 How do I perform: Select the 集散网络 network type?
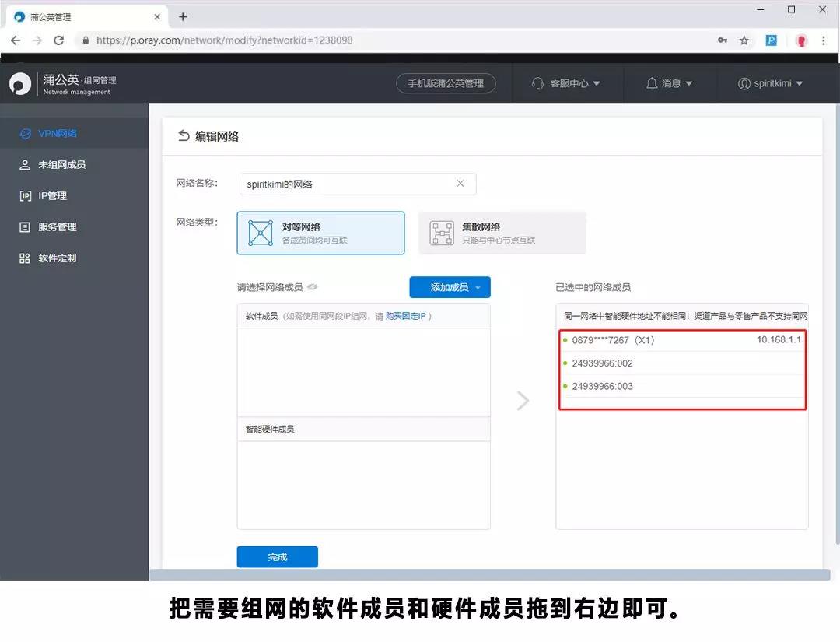click(x=502, y=233)
